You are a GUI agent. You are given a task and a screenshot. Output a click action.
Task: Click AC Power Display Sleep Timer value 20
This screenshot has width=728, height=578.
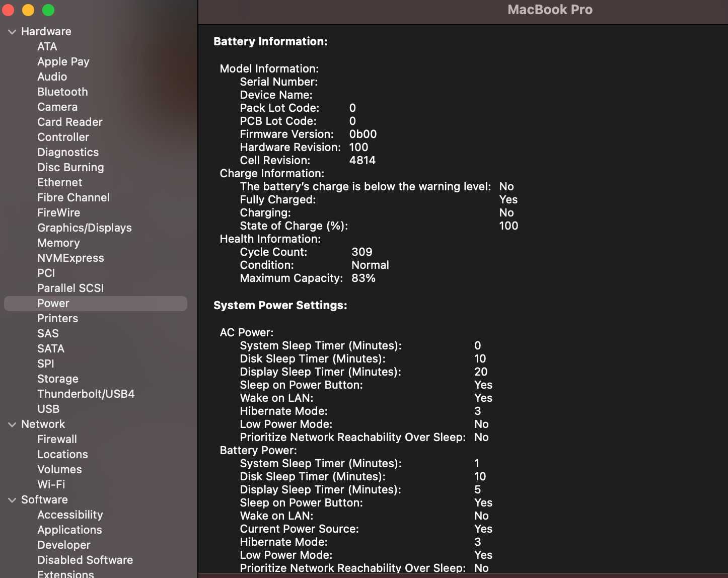coord(481,372)
